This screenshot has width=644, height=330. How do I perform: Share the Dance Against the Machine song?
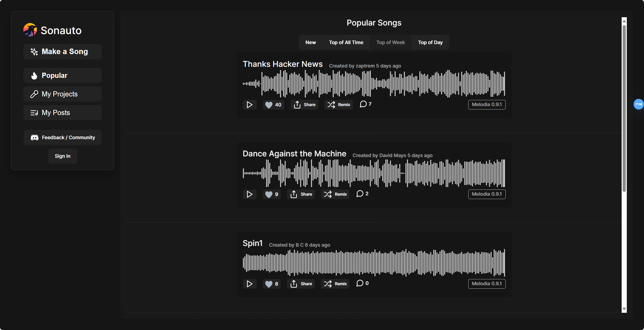click(301, 194)
